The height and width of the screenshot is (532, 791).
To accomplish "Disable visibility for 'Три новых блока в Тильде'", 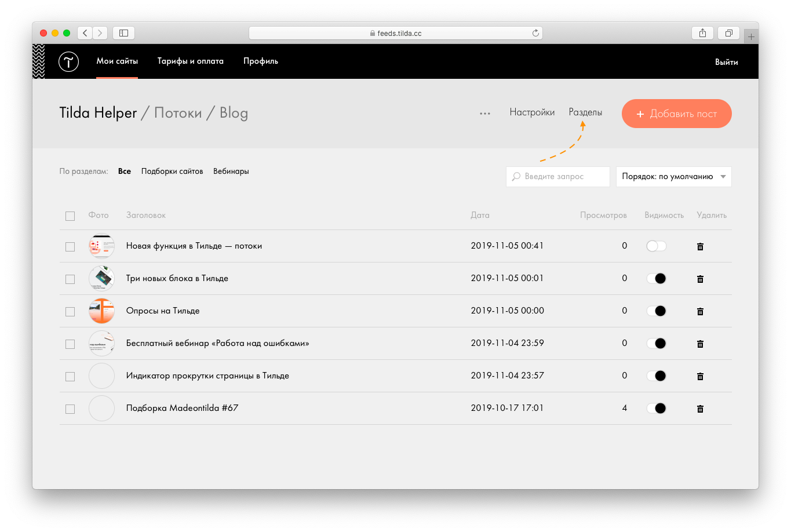I will [657, 279].
